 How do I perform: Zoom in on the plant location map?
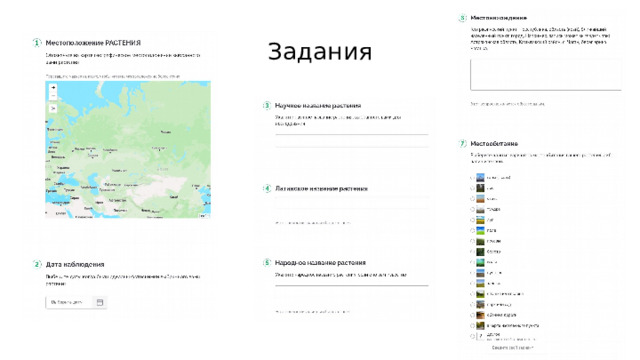tap(53, 87)
